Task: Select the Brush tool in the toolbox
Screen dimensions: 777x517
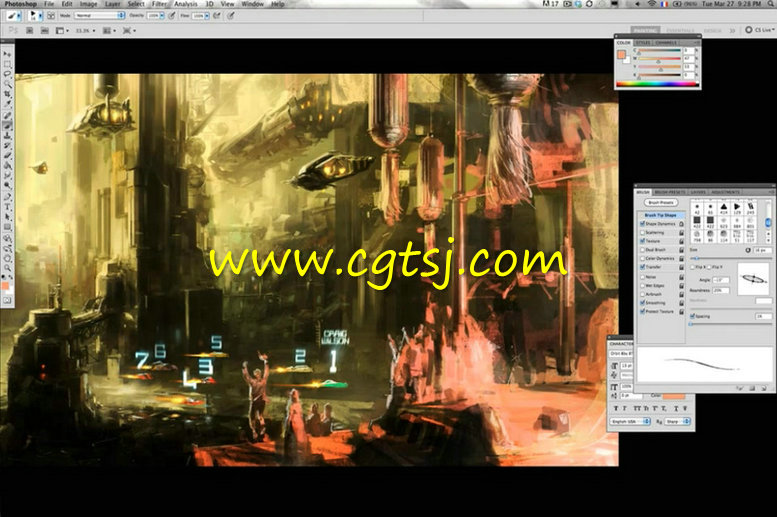Action: (x=7, y=126)
